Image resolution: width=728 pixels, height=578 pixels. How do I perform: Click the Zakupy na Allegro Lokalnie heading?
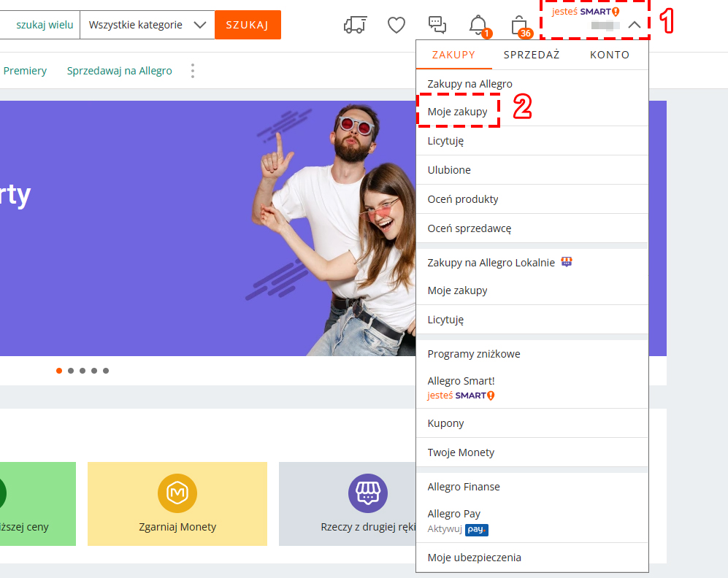491,263
